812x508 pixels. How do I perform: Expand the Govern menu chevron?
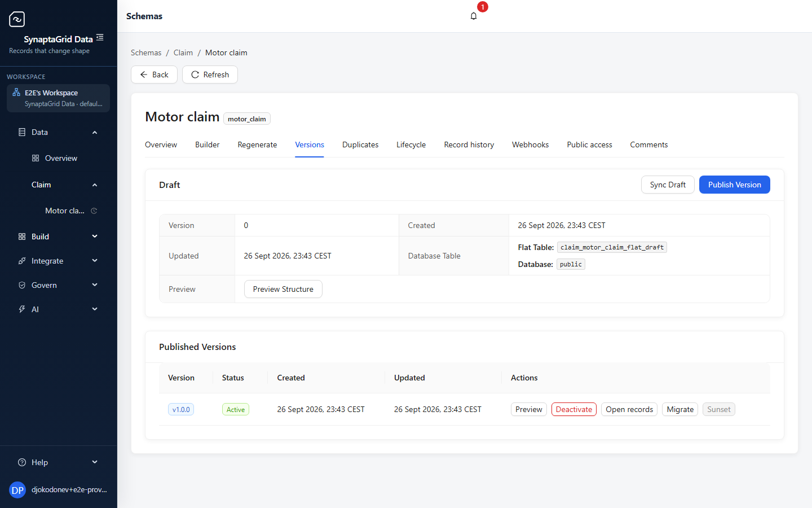95,285
